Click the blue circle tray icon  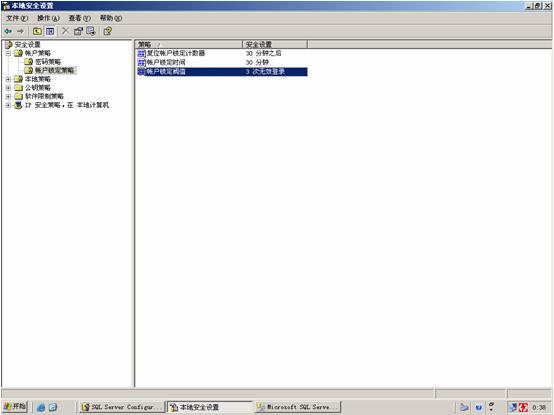point(478,408)
